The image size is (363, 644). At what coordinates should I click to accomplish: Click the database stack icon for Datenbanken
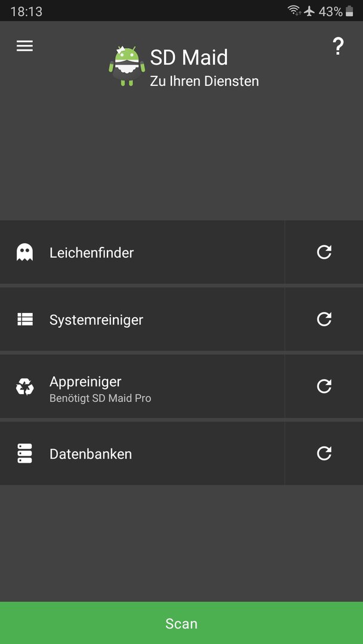[24, 453]
